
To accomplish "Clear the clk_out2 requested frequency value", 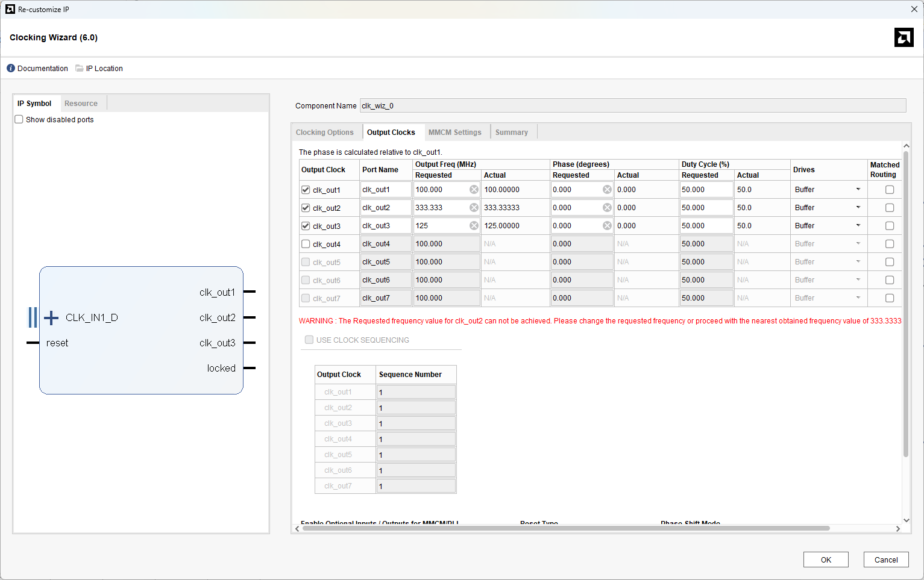I will coord(474,208).
